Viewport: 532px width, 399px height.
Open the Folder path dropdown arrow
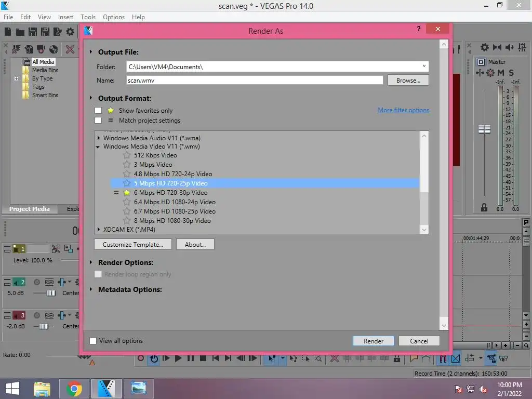[424, 66]
